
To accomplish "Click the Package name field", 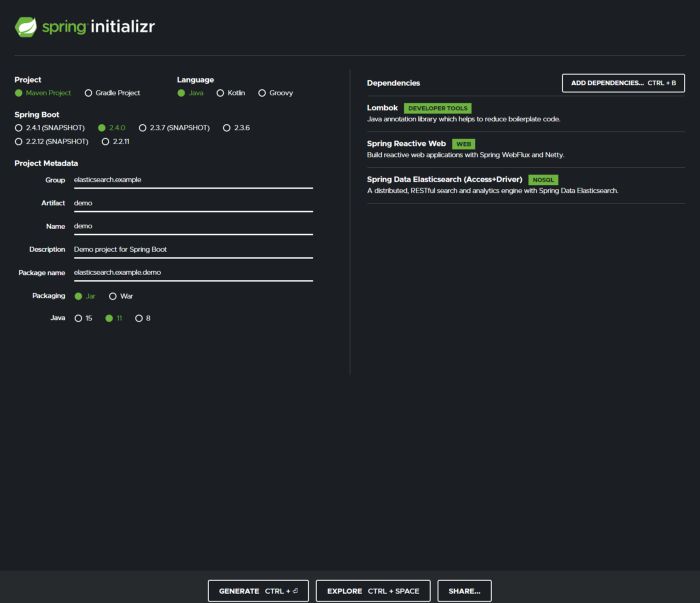I will pyautogui.click(x=192, y=272).
